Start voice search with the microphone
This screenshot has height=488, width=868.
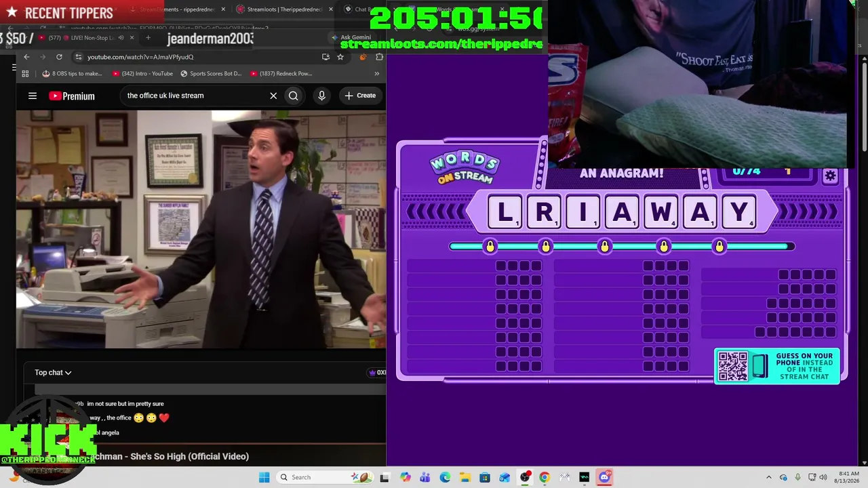pyautogui.click(x=322, y=96)
